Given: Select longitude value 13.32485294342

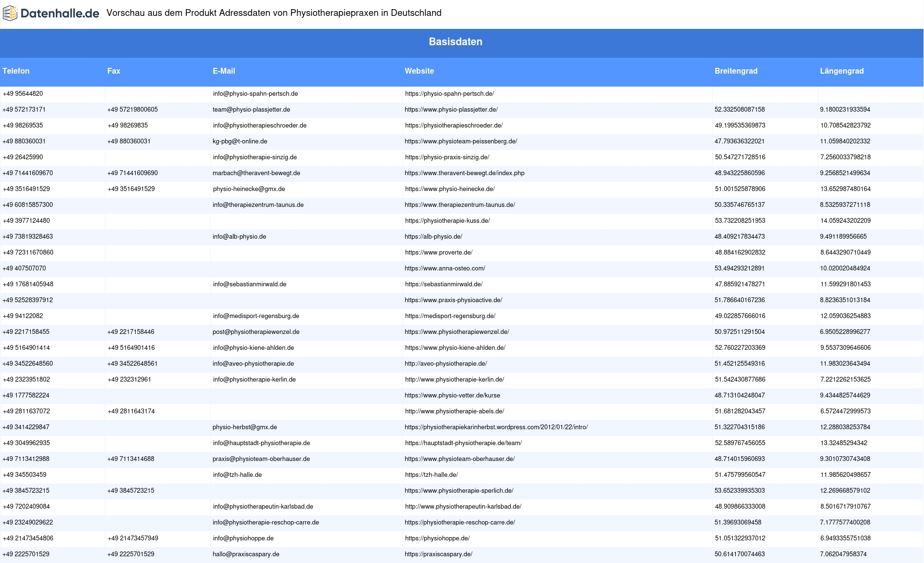Looking at the screenshot, I should [x=844, y=443].
